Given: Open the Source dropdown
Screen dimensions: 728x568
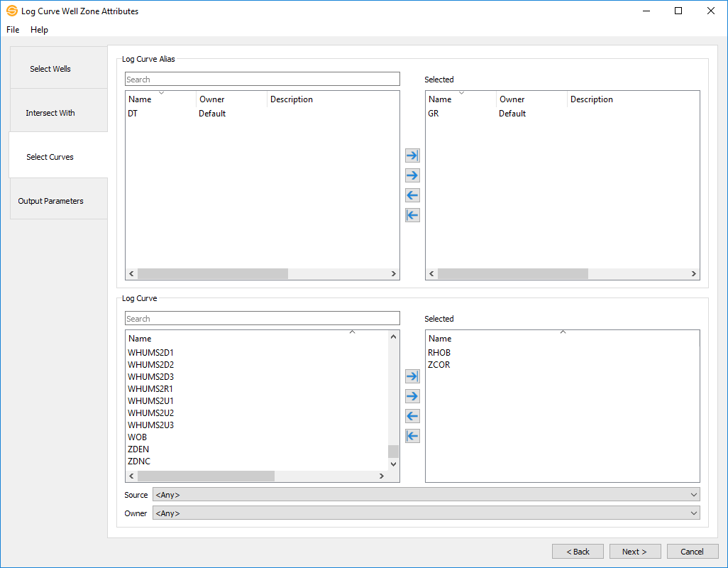Looking at the screenshot, I should 426,495.
